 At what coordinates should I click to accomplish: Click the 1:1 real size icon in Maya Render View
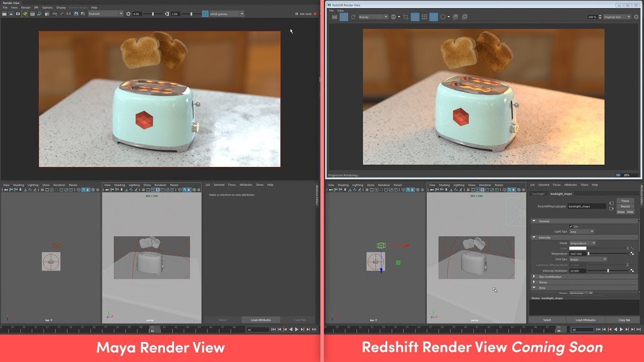click(68, 14)
